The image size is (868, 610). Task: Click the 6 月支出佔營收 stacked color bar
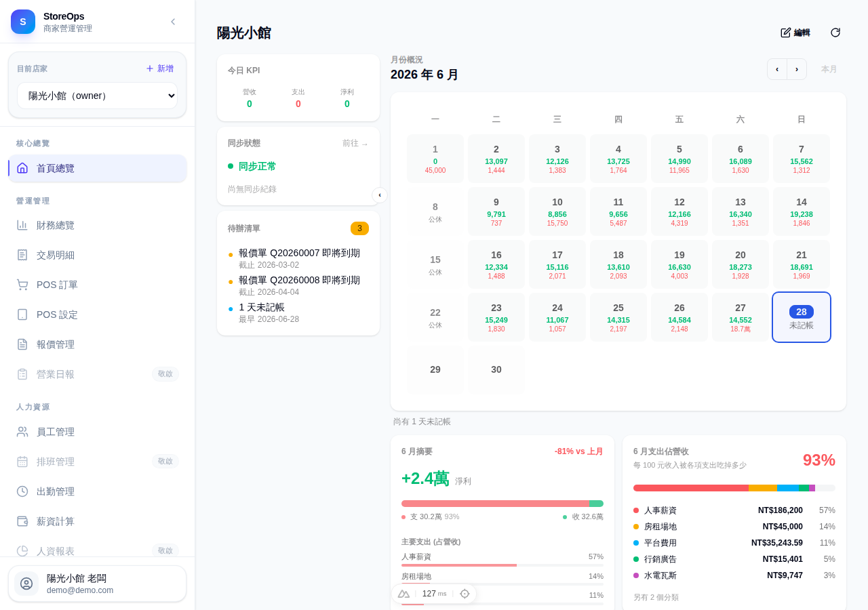pyautogui.click(x=734, y=488)
